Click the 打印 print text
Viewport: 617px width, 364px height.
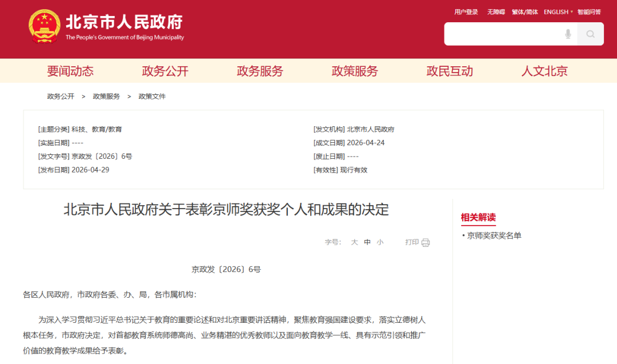412,242
